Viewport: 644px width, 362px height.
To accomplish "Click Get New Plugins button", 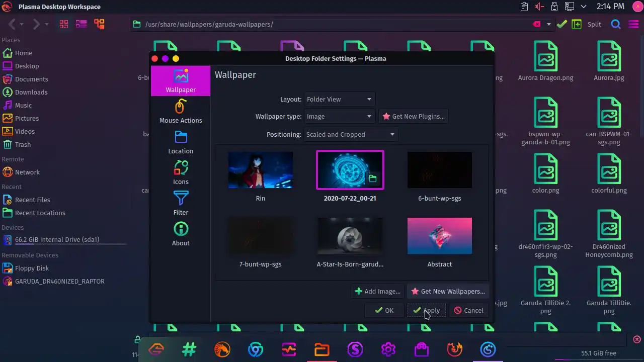I will (x=414, y=116).
